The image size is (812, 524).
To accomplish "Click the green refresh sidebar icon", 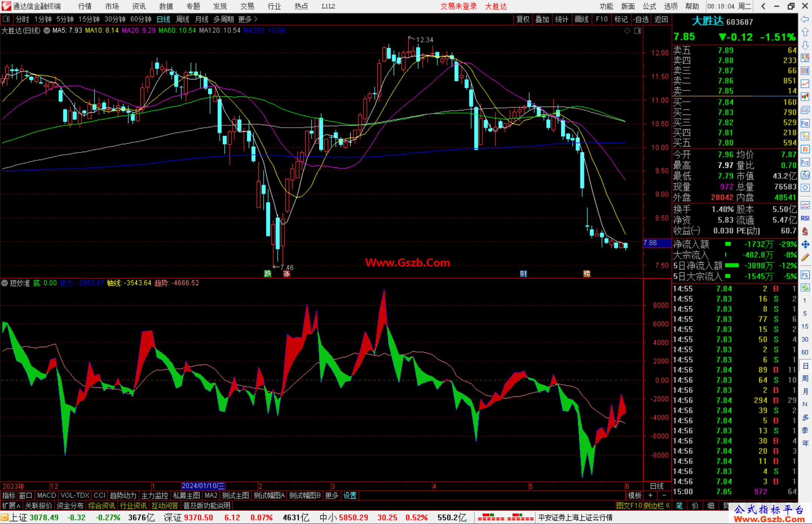I will [805, 288].
